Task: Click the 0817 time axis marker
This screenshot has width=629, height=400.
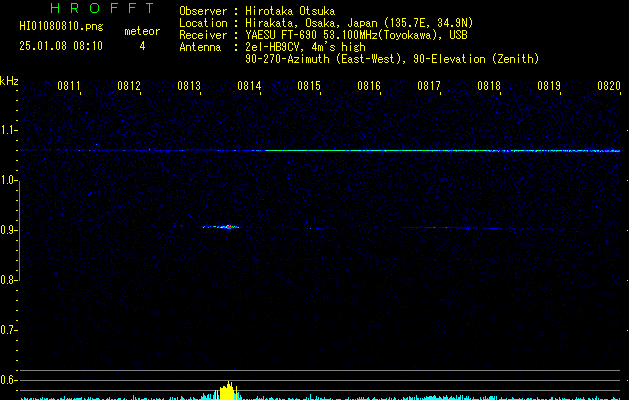Action: [429, 85]
